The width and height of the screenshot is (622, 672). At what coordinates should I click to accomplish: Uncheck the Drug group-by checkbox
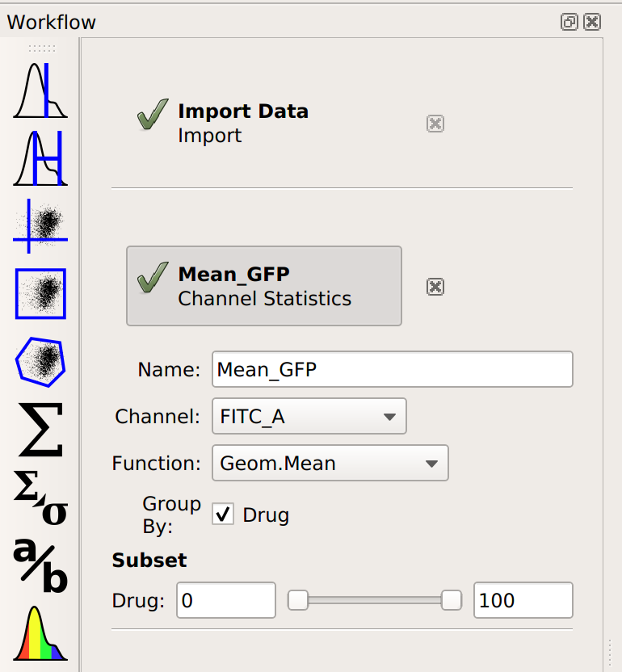point(223,514)
